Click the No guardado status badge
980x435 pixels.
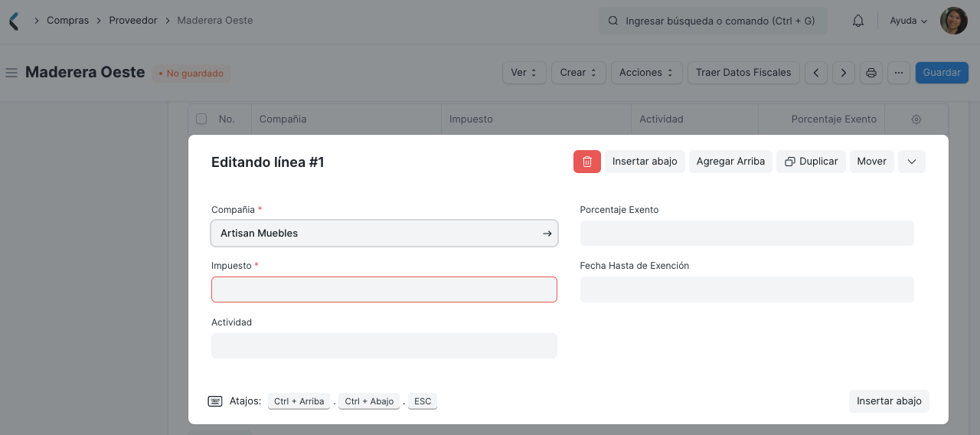(x=191, y=74)
